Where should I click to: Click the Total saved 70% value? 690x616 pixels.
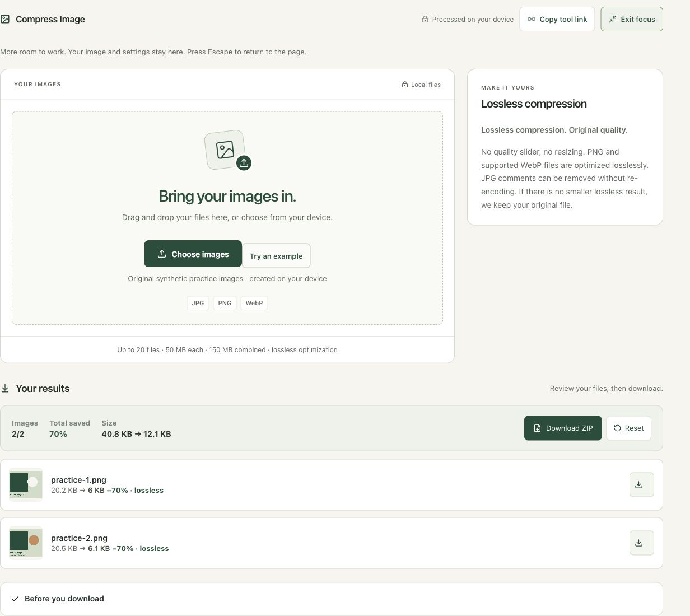coord(58,434)
